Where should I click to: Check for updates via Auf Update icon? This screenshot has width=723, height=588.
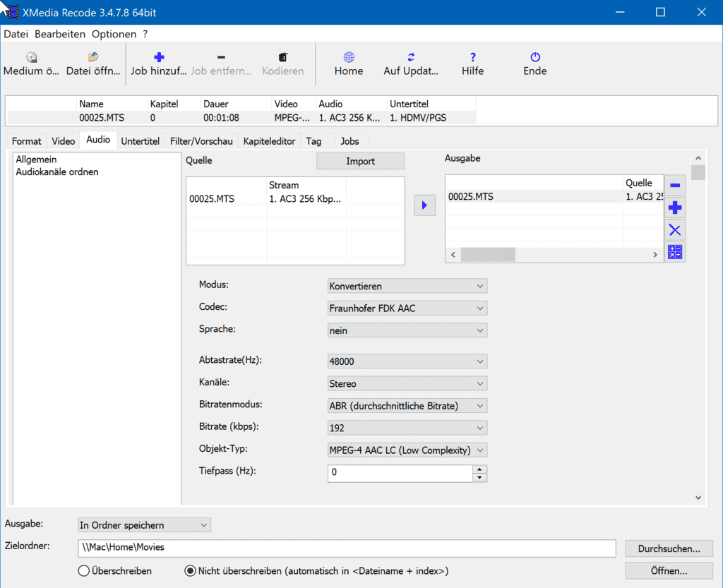tap(411, 58)
